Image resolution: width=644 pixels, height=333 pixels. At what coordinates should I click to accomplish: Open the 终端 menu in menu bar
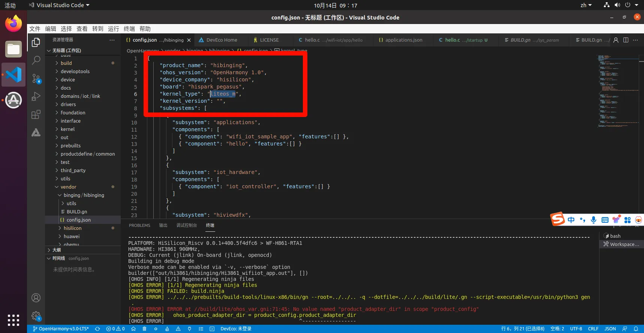(129, 29)
